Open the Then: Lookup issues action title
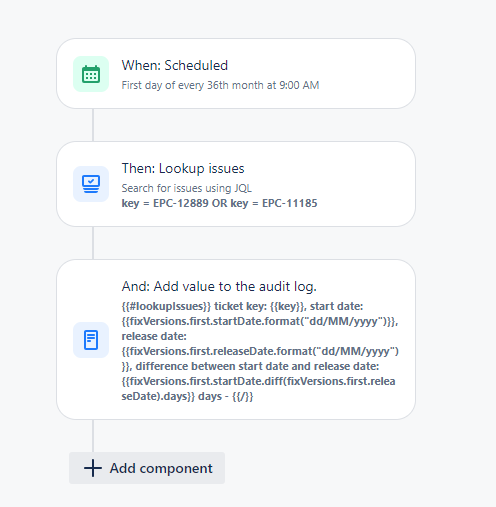This screenshot has width=496, height=507. (183, 168)
